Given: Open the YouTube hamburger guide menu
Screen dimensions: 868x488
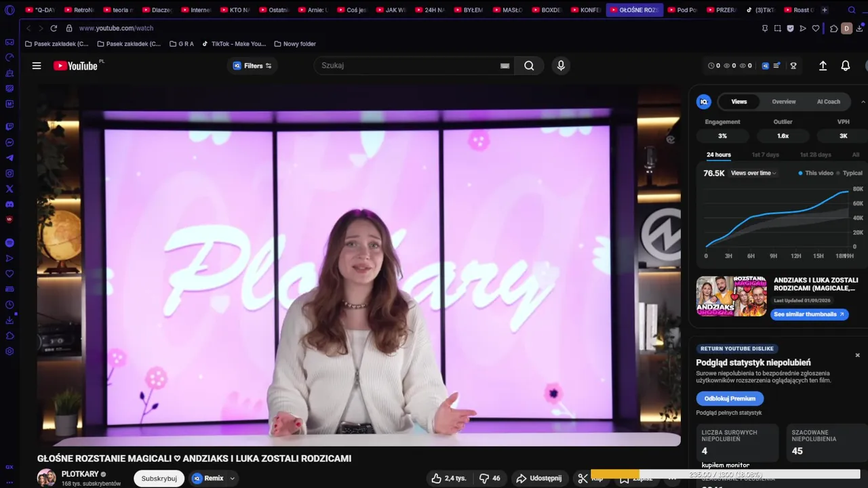Looking at the screenshot, I should pyautogui.click(x=37, y=66).
